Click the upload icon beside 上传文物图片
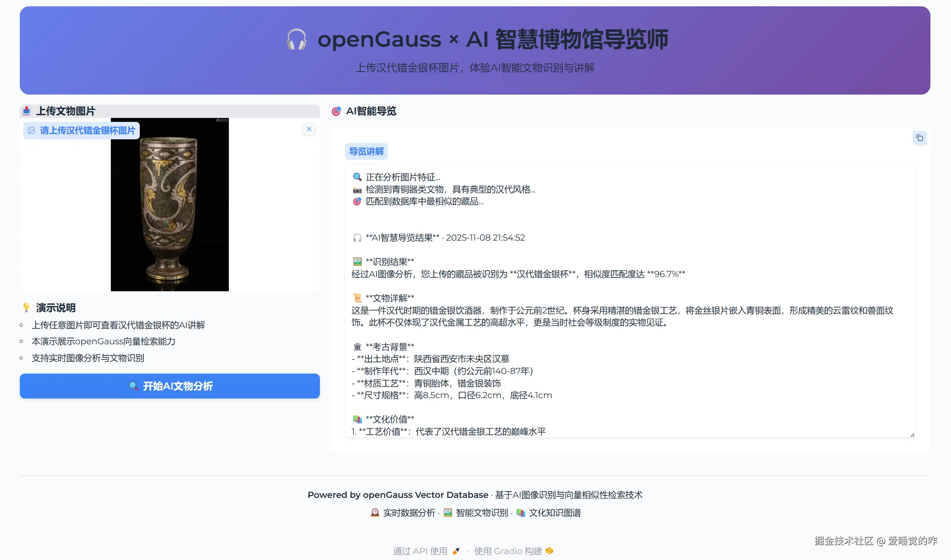Viewport: 951px width, 560px height. click(x=27, y=111)
